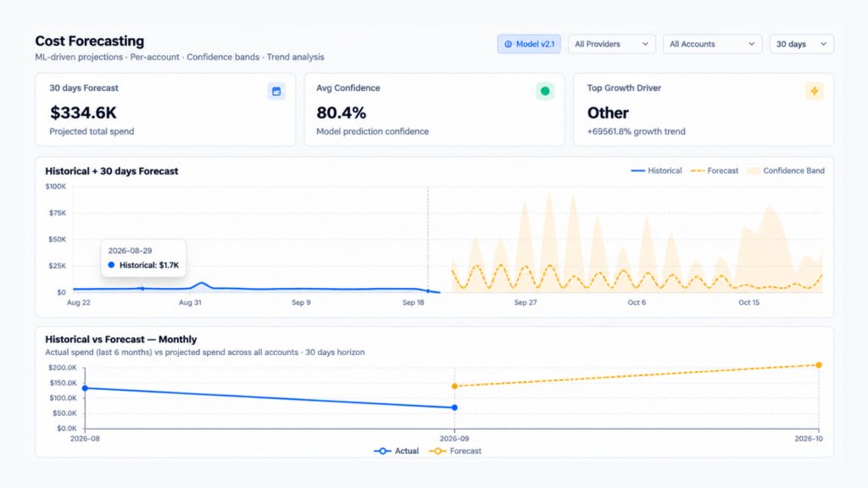Click the Sep 18 axis label
The width and height of the screenshot is (868, 488).
tap(413, 302)
